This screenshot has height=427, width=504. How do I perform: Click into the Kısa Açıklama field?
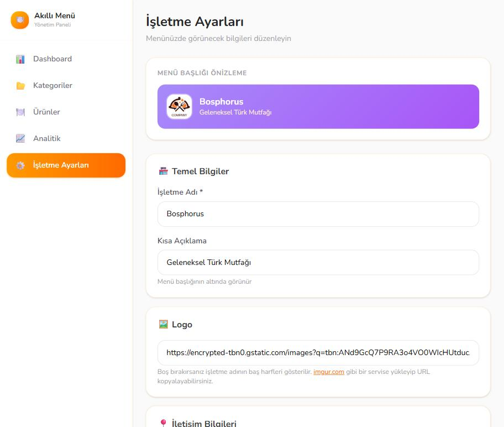(318, 263)
